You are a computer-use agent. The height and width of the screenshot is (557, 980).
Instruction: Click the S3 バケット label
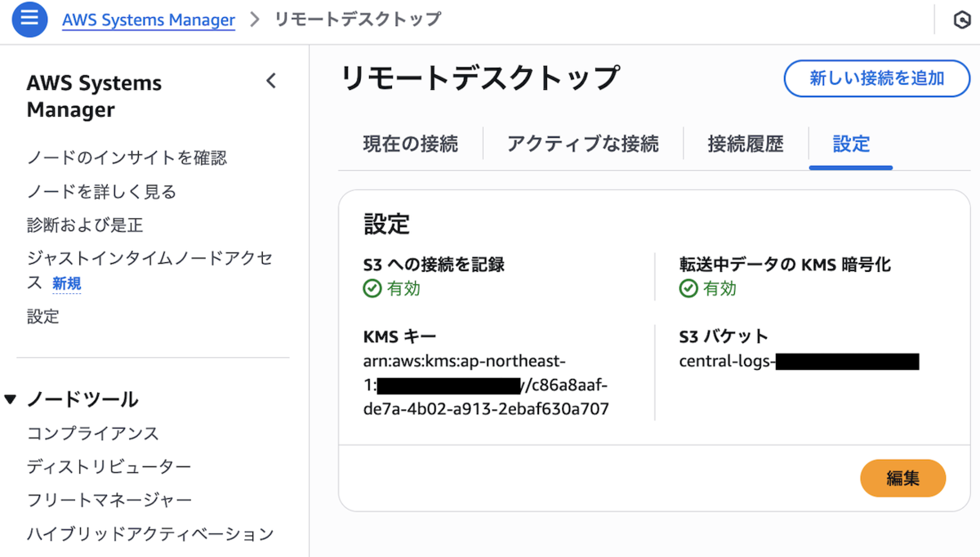click(x=724, y=336)
